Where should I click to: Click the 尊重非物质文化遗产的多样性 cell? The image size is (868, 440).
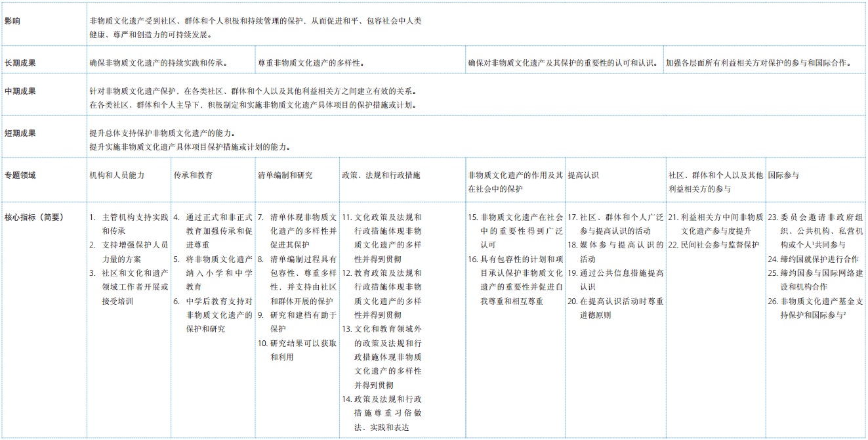pyautogui.click(x=312, y=63)
